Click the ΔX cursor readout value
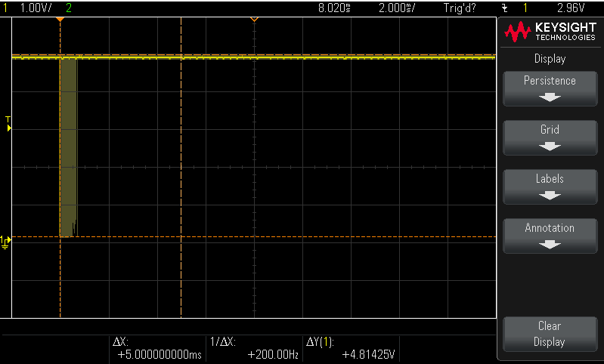604x364 pixels. tap(160, 355)
